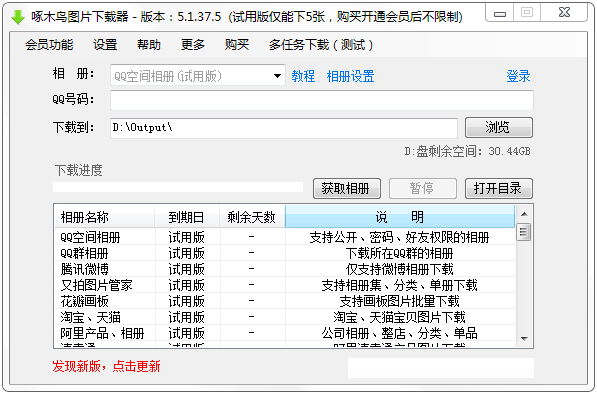Select the 又拍图片管家 row
597x393 pixels.
click(x=285, y=286)
